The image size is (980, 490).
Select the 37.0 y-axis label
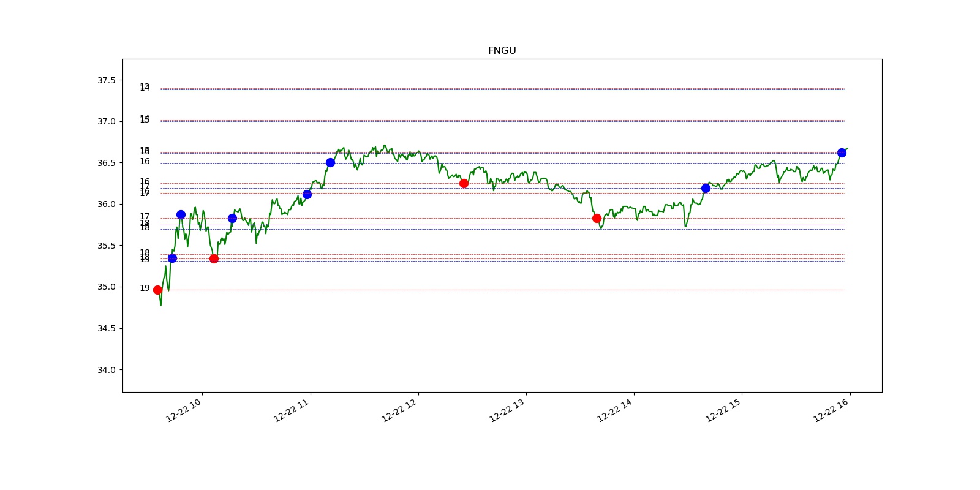tap(106, 121)
